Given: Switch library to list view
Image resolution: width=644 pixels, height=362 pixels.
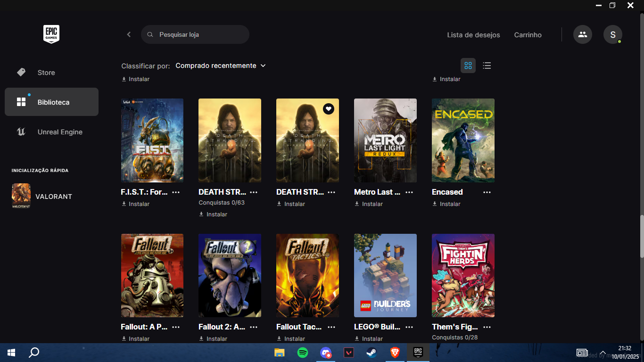Looking at the screenshot, I should [487, 66].
